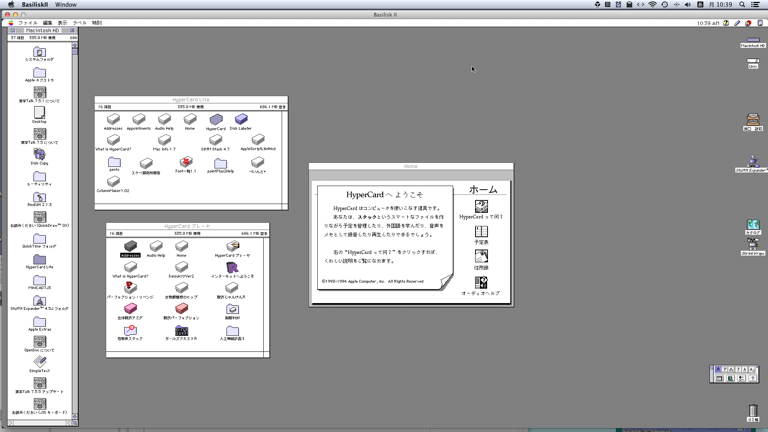Select the ColumnMaker1.02 stack icon
Screen dimensions: 768x432
pos(114,182)
